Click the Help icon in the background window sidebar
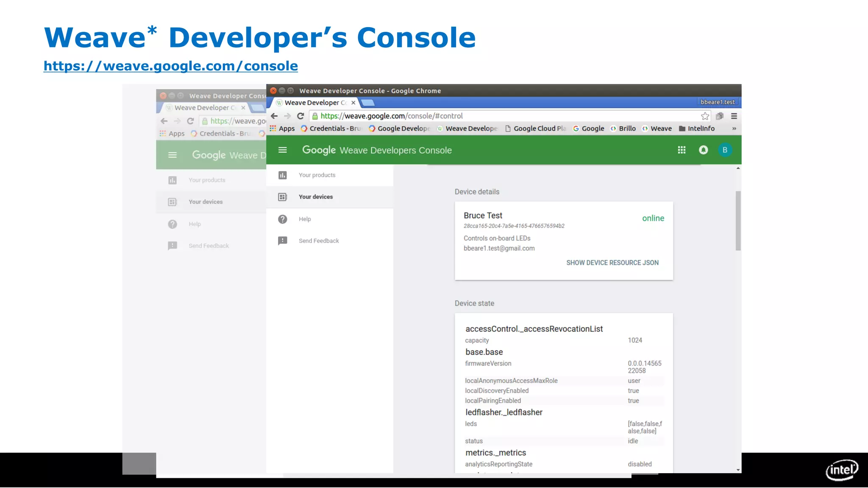868x488 pixels. point(172,224)
